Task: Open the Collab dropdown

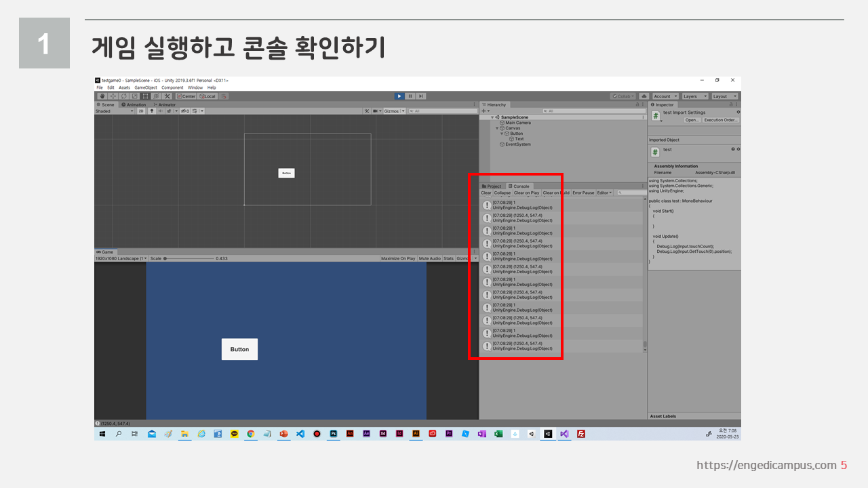Action: coord(623,96)
